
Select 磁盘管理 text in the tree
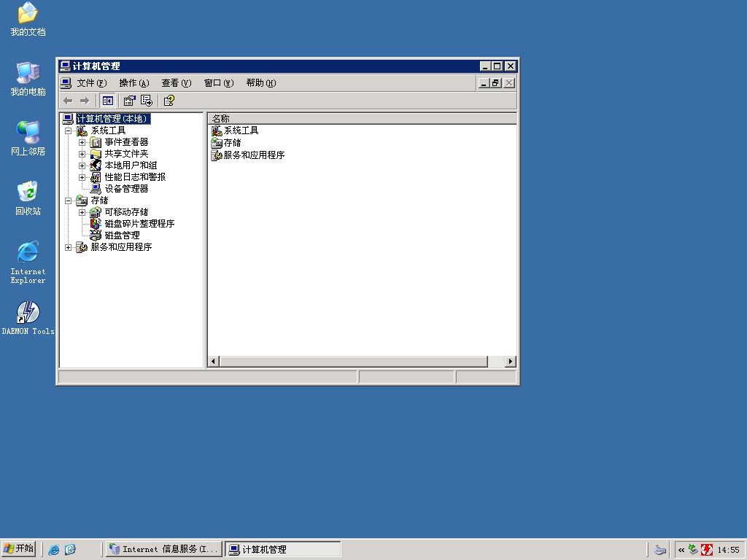pyautogui.click(x=122, y=236)
